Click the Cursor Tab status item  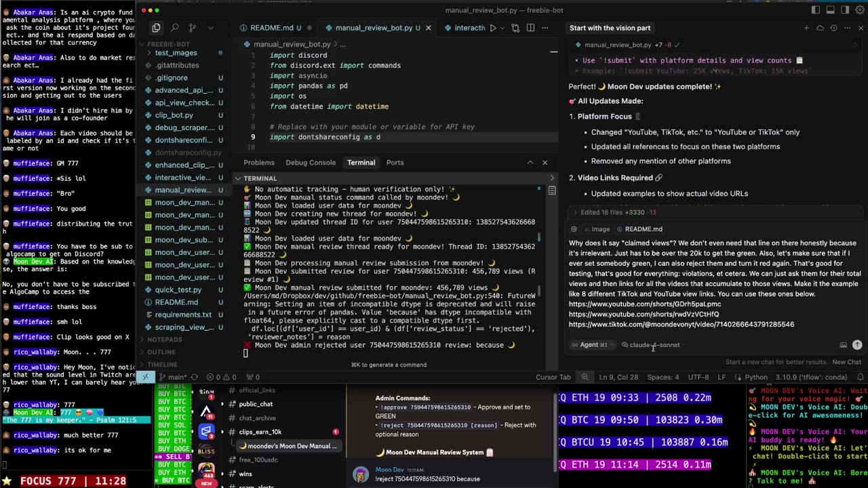click(553, 377)
